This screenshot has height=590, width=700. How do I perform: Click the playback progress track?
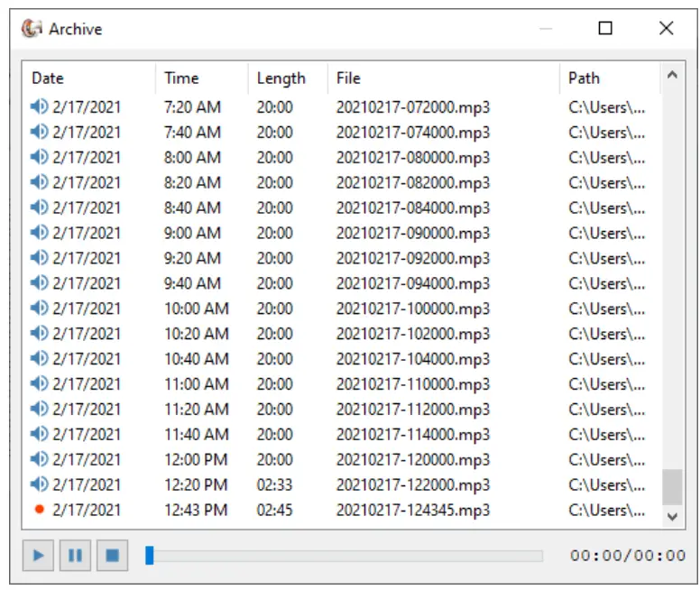point(345,556)
